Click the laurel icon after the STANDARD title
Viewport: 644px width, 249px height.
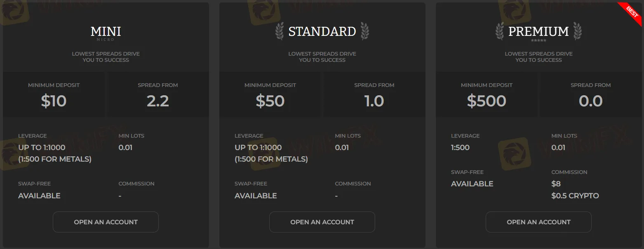point(365,31)
